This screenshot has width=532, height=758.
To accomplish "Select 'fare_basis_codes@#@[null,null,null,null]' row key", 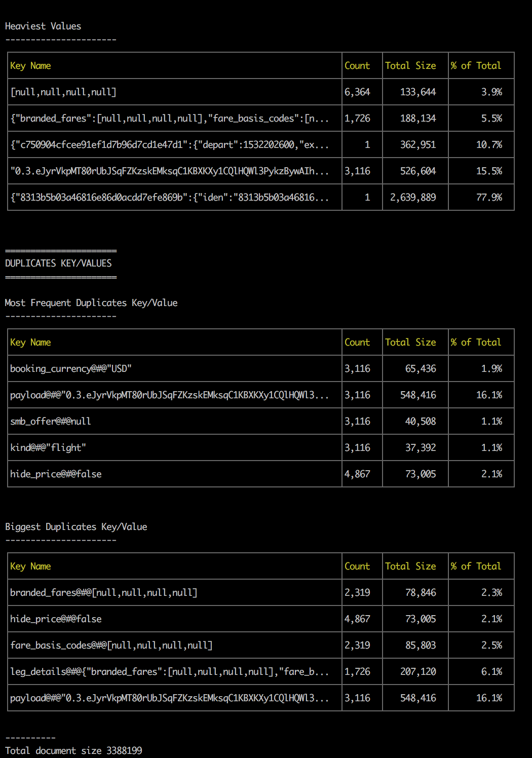I will point(111,646).
